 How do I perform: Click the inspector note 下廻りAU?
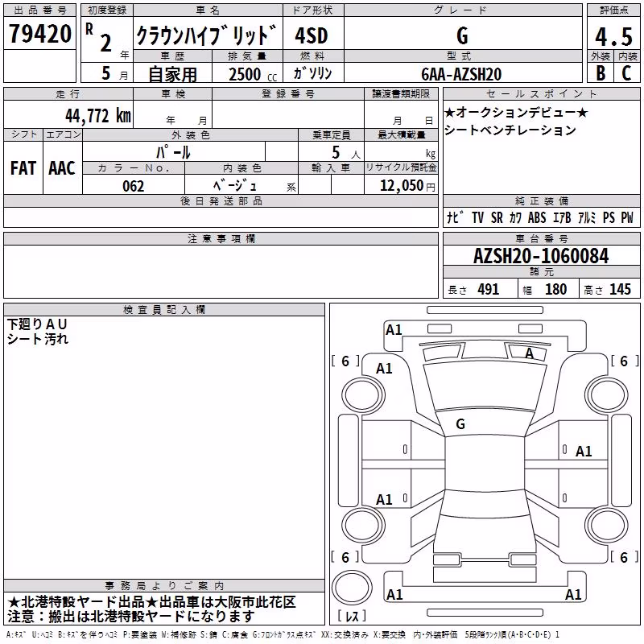pyautogui.click(x=37, y=324)
